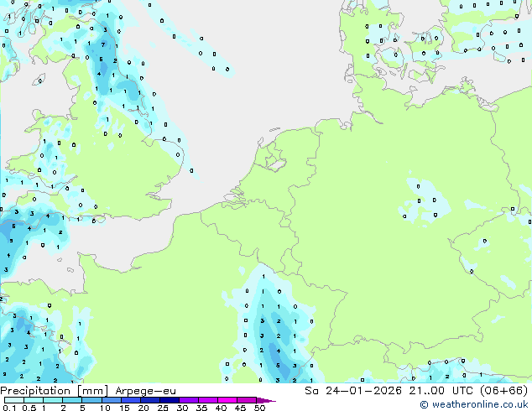Image resolution: width=532 pixels, height=411 pixels.
Task: Click the 35–40 mm legend swatch
Action: coord(207,400)
